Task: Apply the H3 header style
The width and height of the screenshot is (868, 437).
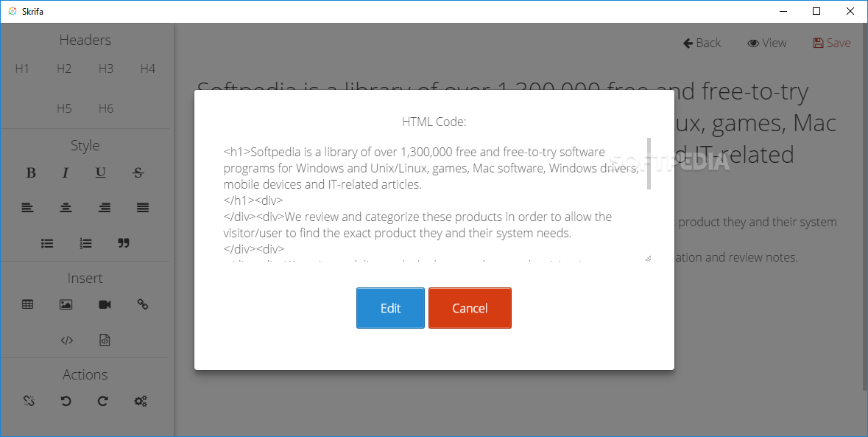Action: (106, 69)
